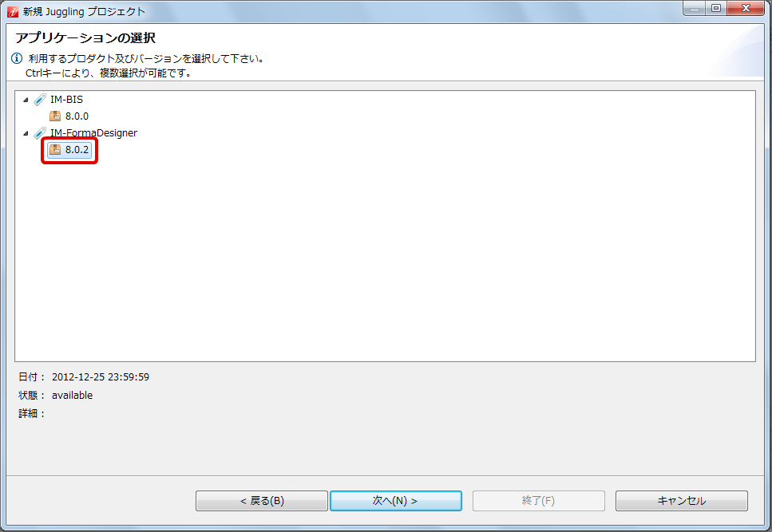Click the package icon next to 8.0.2

[x=55, y=149]
